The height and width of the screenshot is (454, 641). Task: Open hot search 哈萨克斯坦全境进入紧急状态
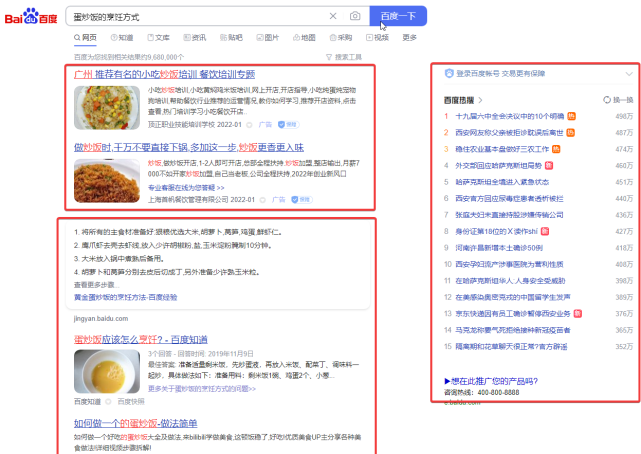tap(502, 182)
